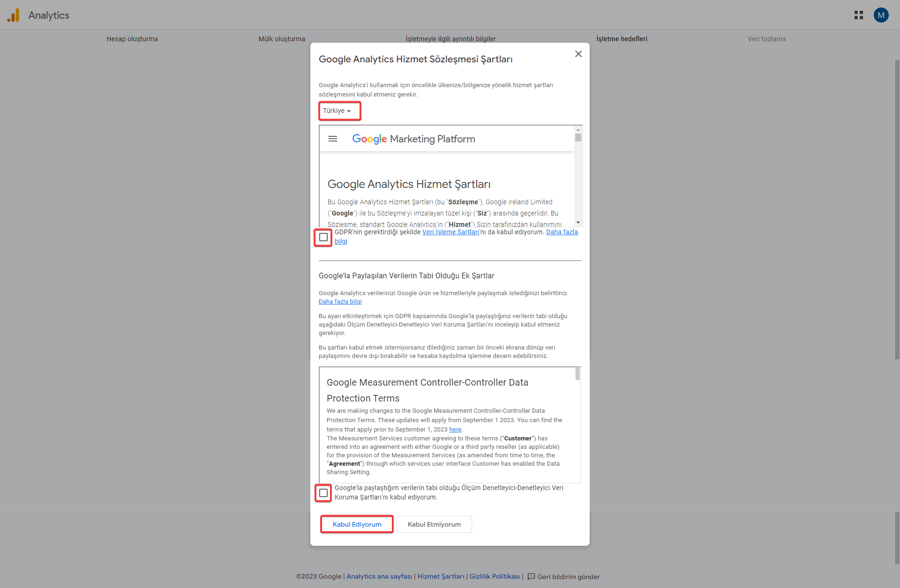This screenshot has height=588, width=900.
Task: Click heading Google'la Paylaşılan Verilerin Tabi Olduğu Ek Şartlar
Action: [406, 276]
